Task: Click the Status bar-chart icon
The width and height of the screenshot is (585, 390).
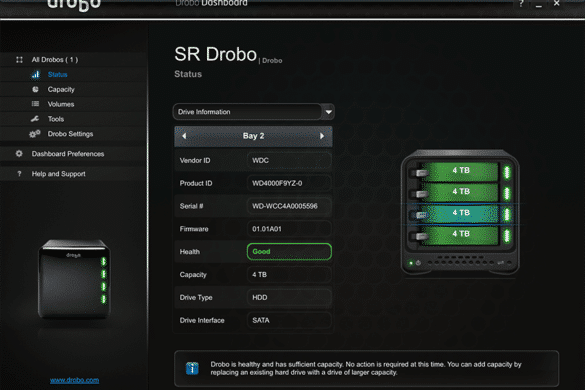Action: click(x=35, y=75)
